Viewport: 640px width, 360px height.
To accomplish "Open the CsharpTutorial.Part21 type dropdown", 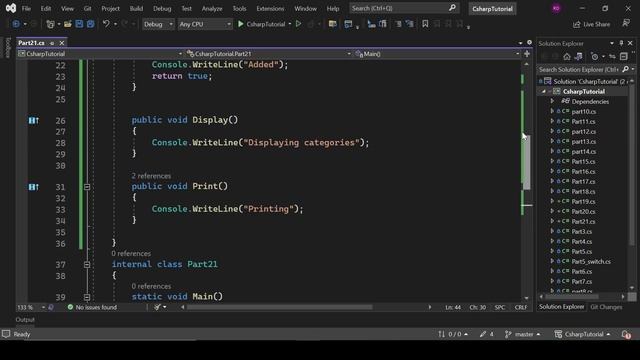I will [x=268, y=53].
